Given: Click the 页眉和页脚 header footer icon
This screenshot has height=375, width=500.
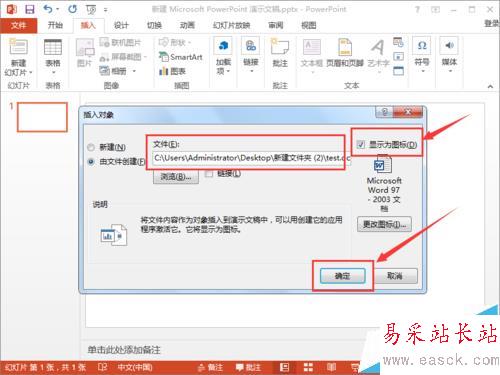Looking at the screenshot, I should click(x=345, y=47).
